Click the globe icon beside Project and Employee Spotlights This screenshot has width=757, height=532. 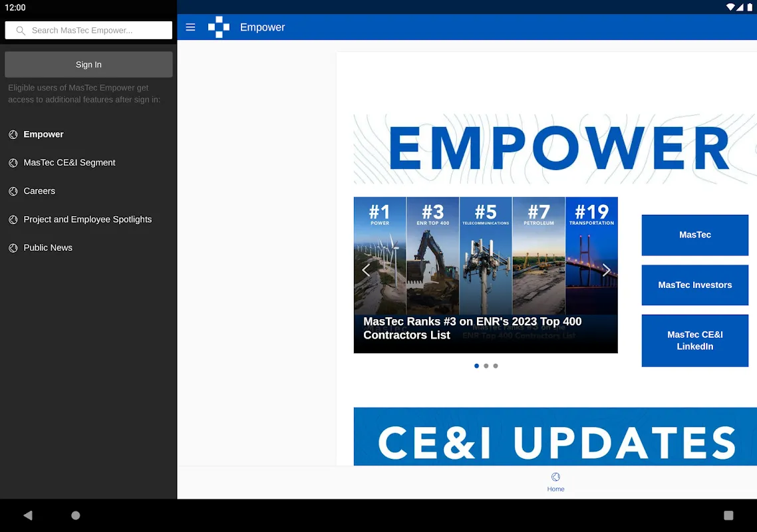13,219
